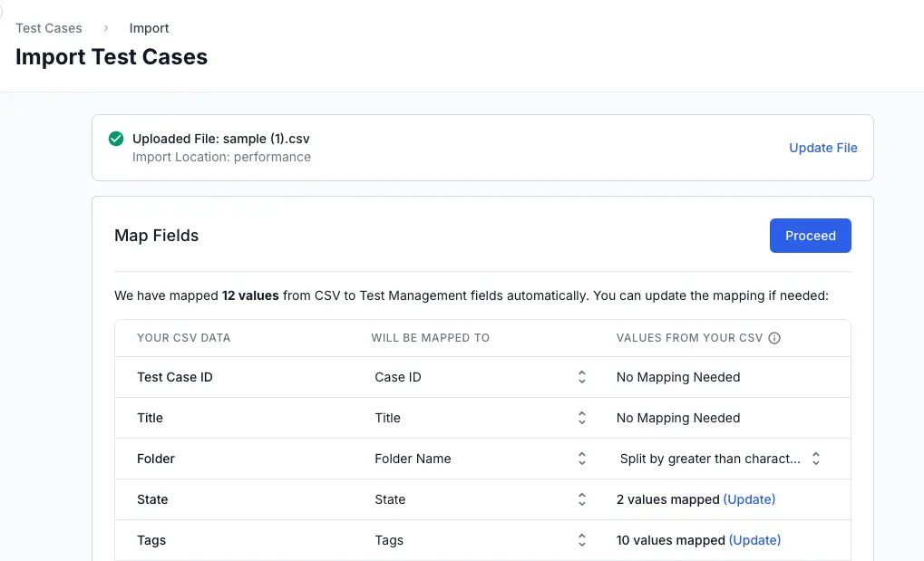This screenshot has width=924, height=561.
Task: Click the Test Case ID row label
Action: [x=175, y=377]
